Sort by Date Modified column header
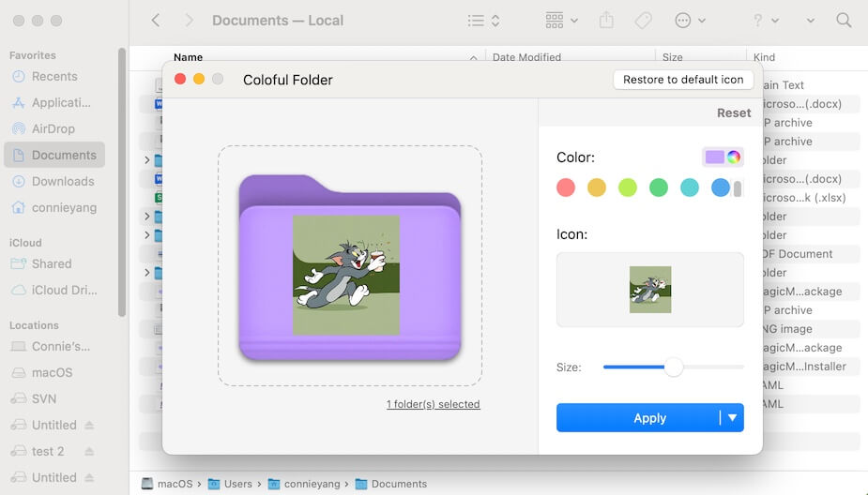Screen dimensions: 868x495 pyautogui.click(x=526, y=57)
